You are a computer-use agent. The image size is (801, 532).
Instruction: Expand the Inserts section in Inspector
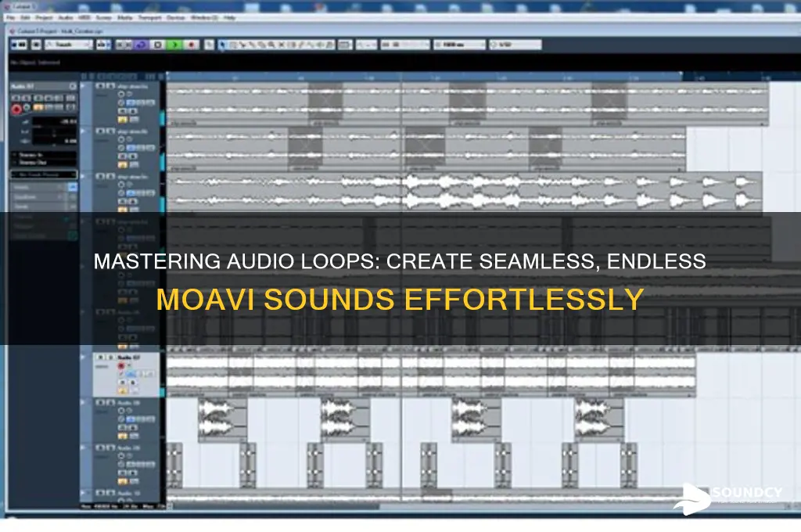pos(39,188)
